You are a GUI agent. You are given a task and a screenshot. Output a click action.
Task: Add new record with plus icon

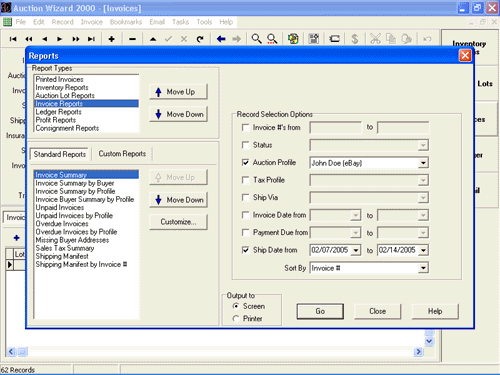[x=112, y=39]
